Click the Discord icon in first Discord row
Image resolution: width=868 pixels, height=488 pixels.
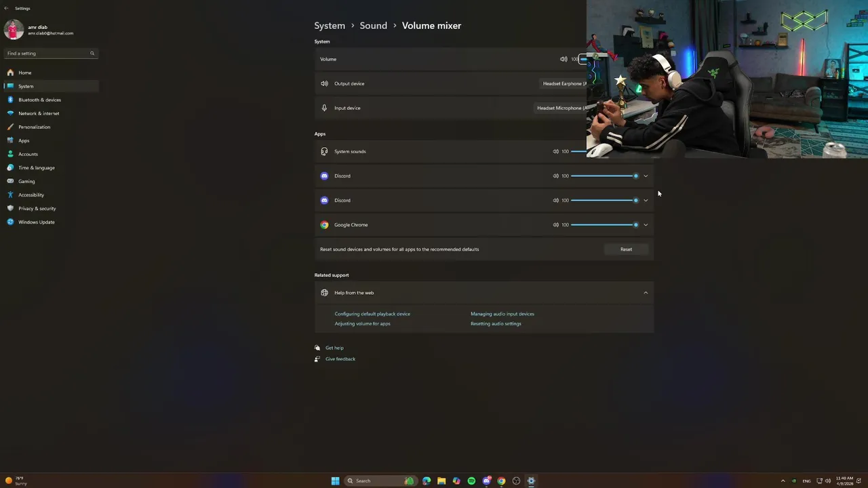tap(324, 176)
